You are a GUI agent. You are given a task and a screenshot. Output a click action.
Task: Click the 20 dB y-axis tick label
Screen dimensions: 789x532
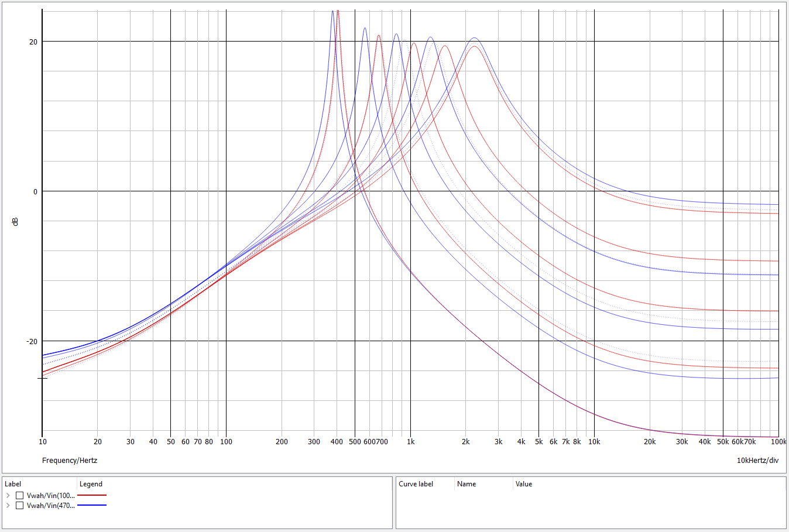pos(33,42)
